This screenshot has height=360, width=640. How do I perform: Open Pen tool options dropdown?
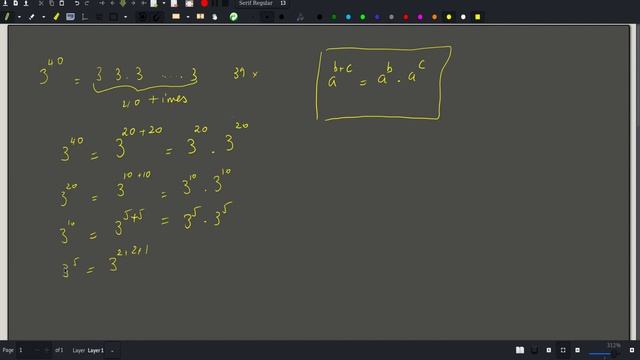tap(19, 17)
